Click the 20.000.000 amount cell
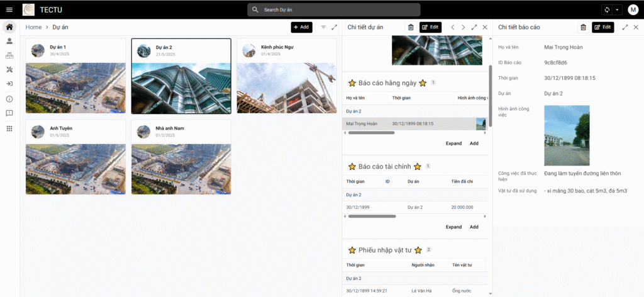Screen dimensions: 644x297 pos(462,207)
